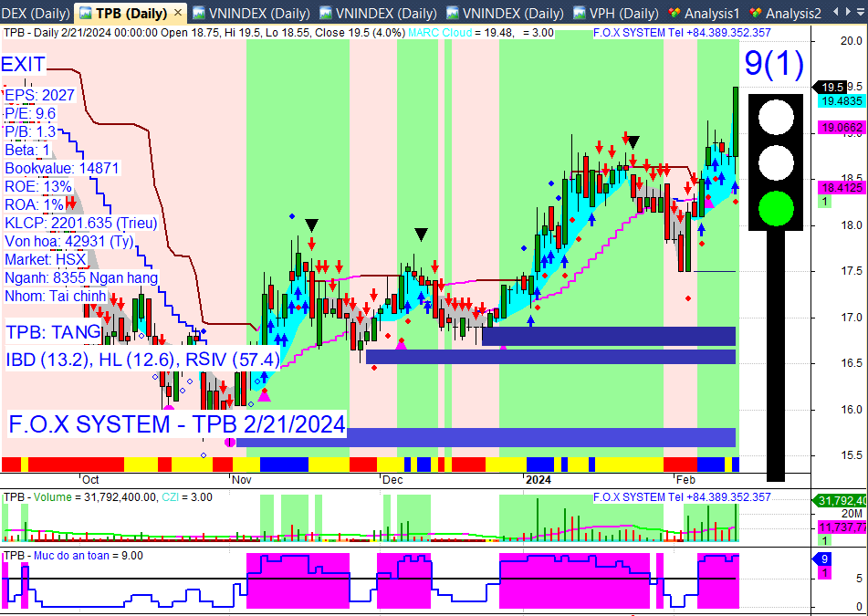Click the Volume = 31,792,400.00 label

[x=94, y=497]
